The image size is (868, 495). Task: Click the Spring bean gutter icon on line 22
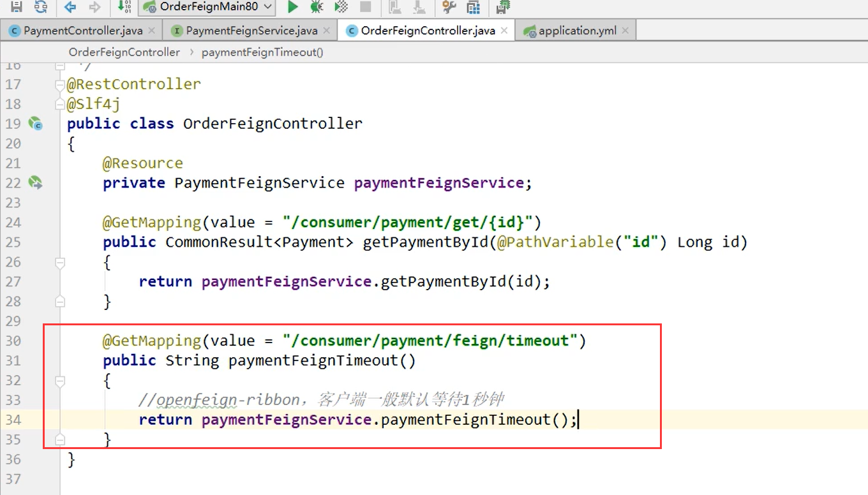coord(36,182)
